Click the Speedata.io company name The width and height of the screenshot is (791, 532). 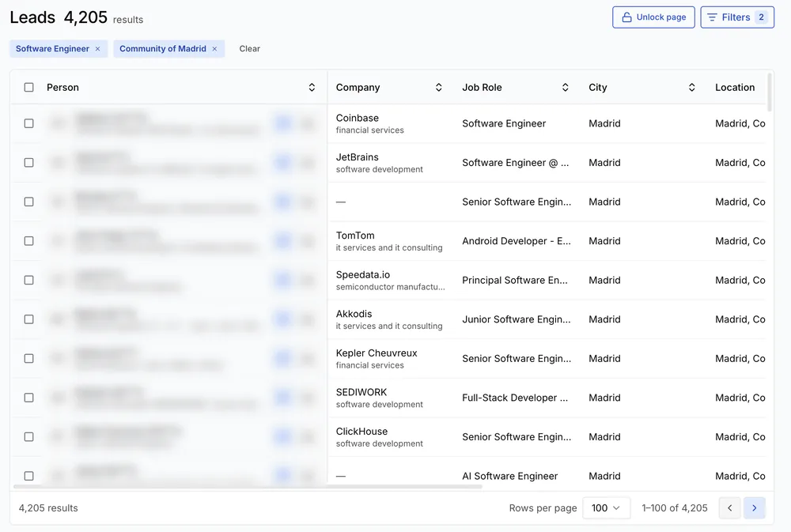point(363,275)
